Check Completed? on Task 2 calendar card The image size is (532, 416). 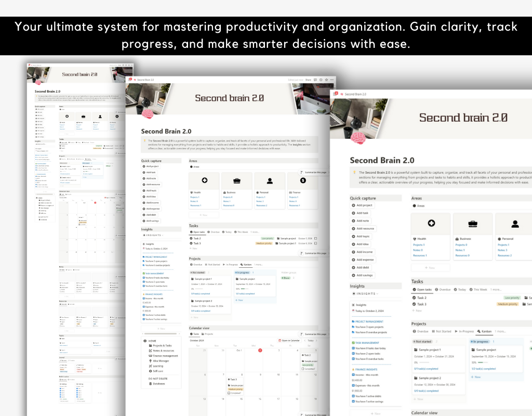pyautogui.click(x=303, y=369)
